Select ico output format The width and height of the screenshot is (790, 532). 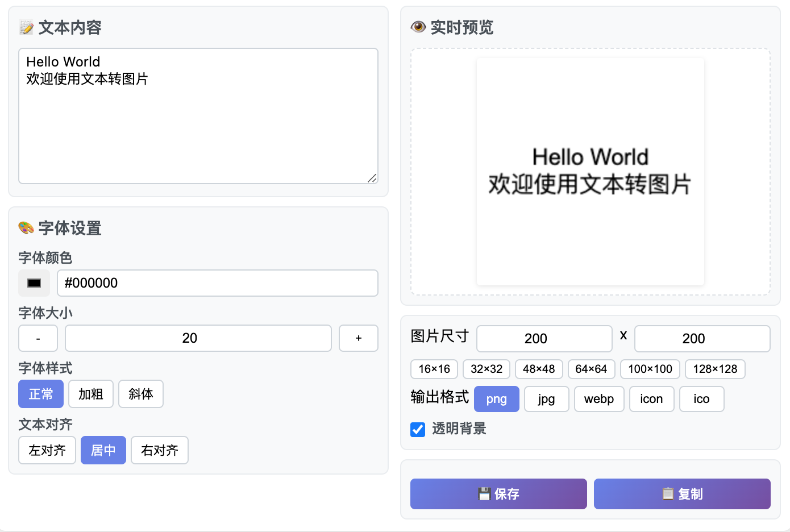(x=701, y=399)
